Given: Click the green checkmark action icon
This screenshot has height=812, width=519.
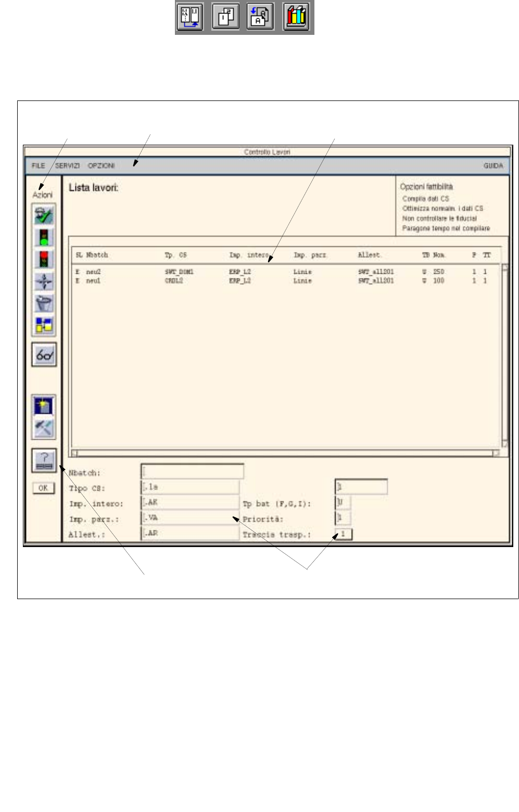Looking at the screenshot, I should click(44, 215).
